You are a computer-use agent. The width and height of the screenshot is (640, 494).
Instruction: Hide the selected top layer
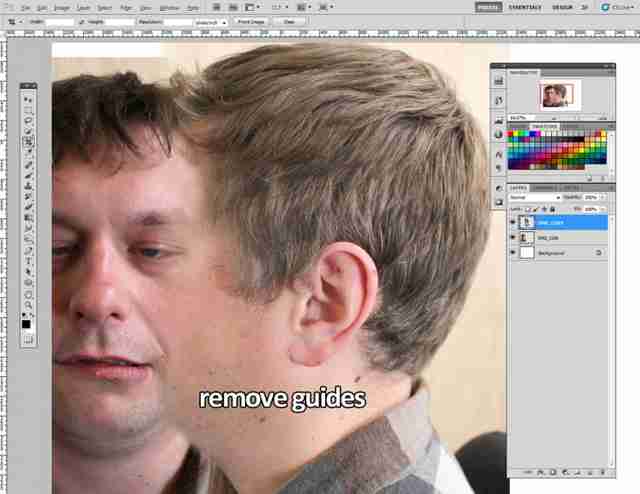pos(513,223)
